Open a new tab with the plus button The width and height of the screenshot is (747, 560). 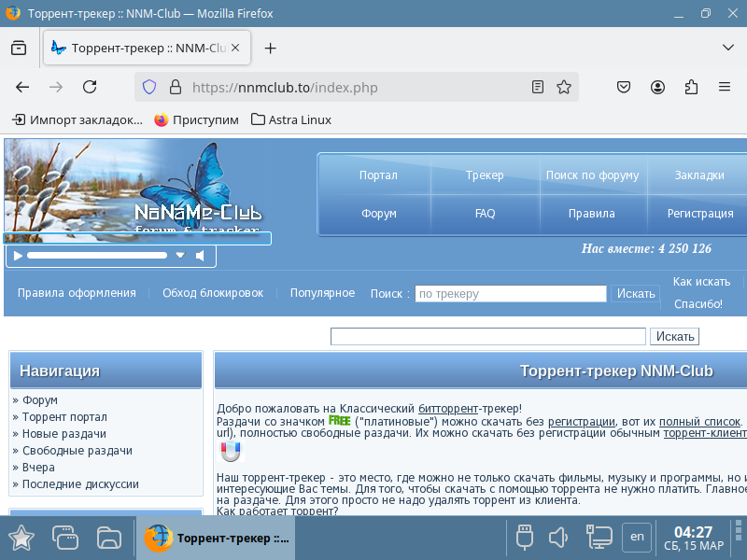(x=270, y=49)
